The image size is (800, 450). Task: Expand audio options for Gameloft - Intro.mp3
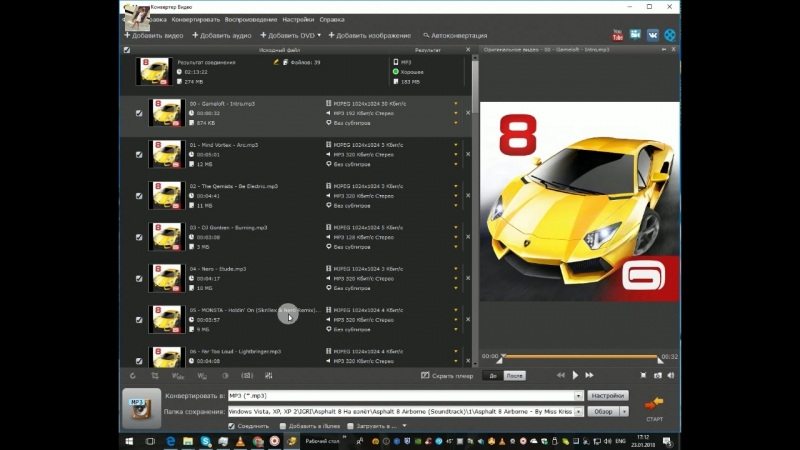pyautogui.click(x=456, y=113)
